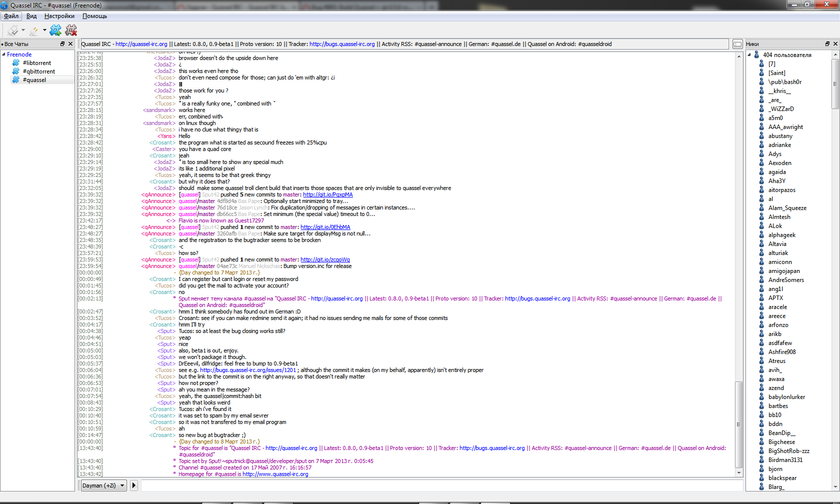Select user BigShotRob-zzz in nick list
The image size is (840, 504).
(789, 451)
